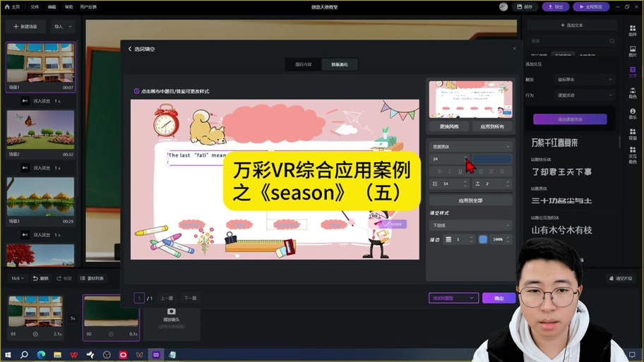Open the 下划线 blank style dropdown
Image resolution: width=644 pixels, height=362 pixels.
coord(471,225)
